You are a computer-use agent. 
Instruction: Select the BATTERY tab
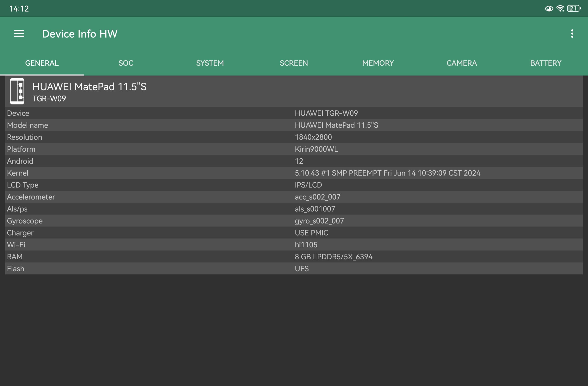[x=546, y=63]
